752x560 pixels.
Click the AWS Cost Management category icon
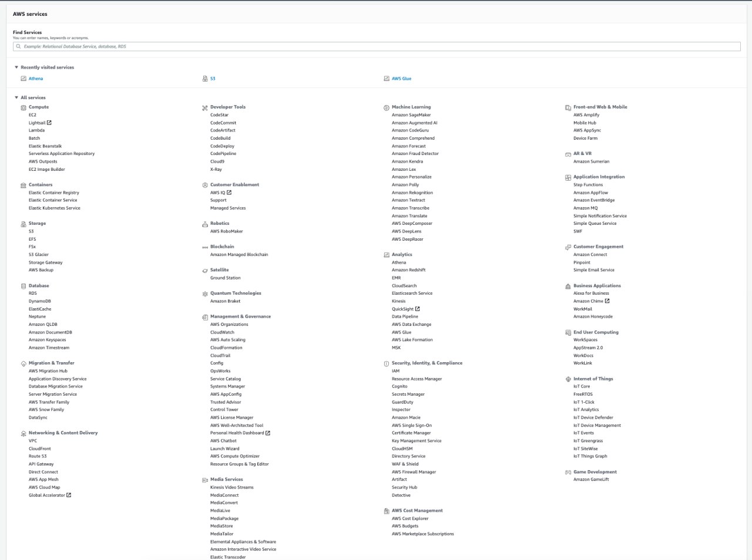tap(387, 511)
